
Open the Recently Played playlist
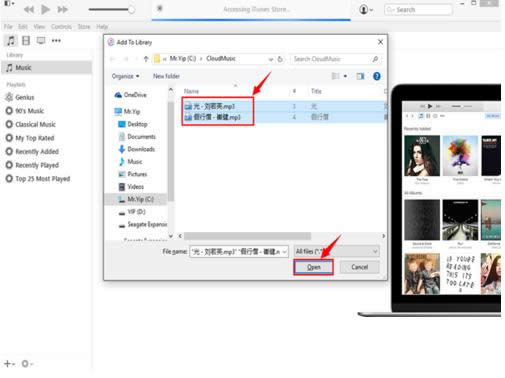coord(32,165)
